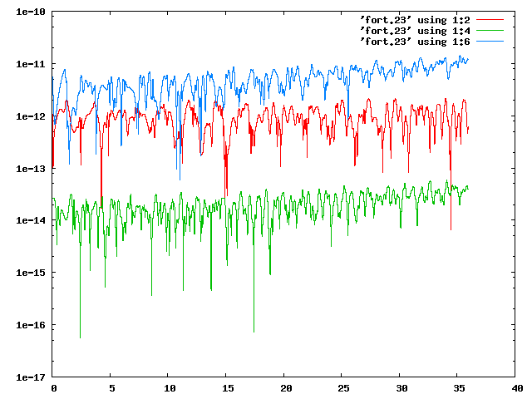The image size is (532, 399).
Task: Click x-axis label 0
Action: pyautogui.click(x=54, y=388)
